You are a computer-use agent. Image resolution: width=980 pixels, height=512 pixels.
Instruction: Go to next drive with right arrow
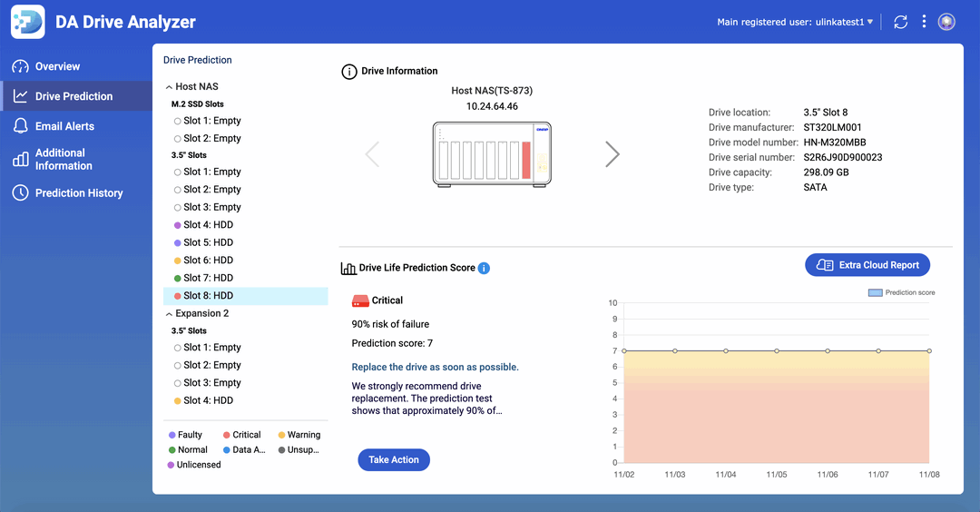point(612,154)
